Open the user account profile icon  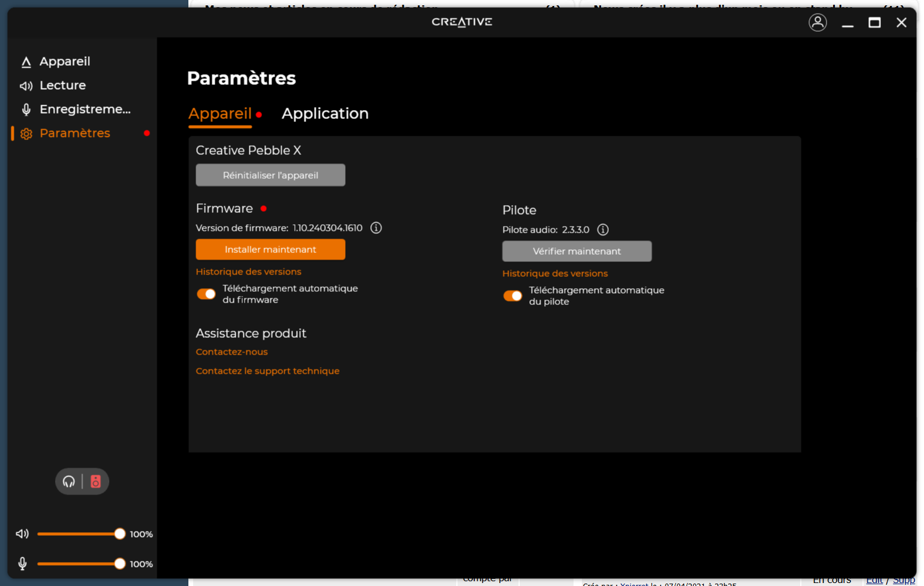pyautogui.click(x=818, y=22)
